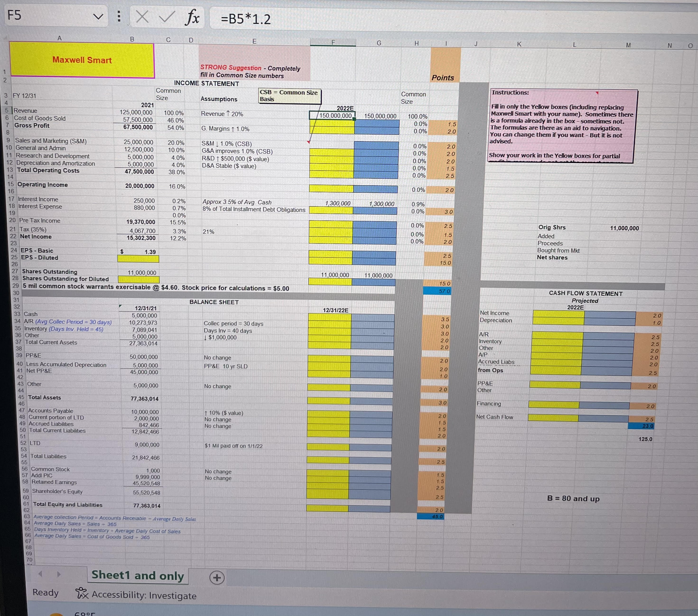Open the Insert Function fx icon
Image resolution: width=698 pixels, height=616 pixels.
192,17
